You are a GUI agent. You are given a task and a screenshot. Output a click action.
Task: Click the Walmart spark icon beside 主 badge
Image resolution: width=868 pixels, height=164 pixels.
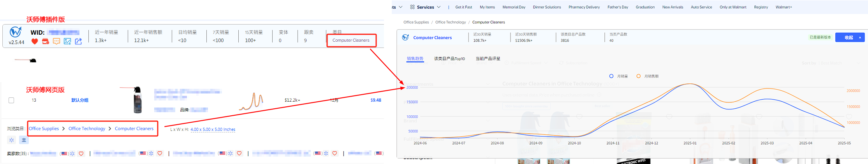[x=12, y=140]
